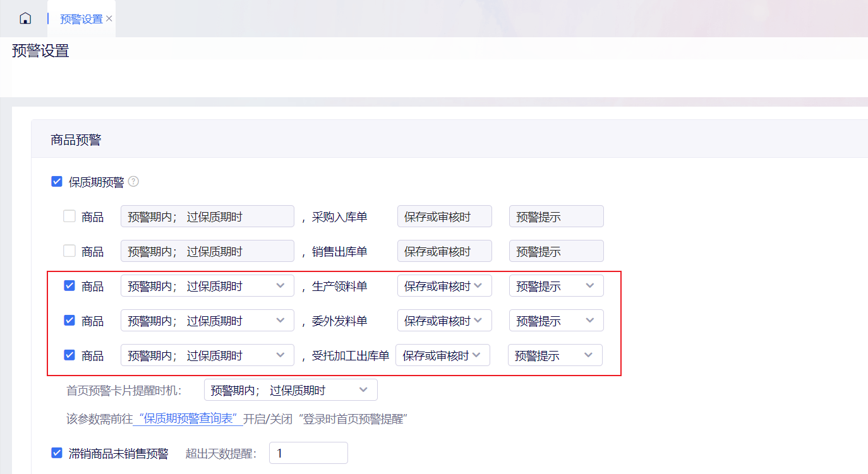Image resolution: width=868 pixels, height=474 pixels.
Task: Click disabled 采购入库单 预警提示 field
Action: (557, 216)
